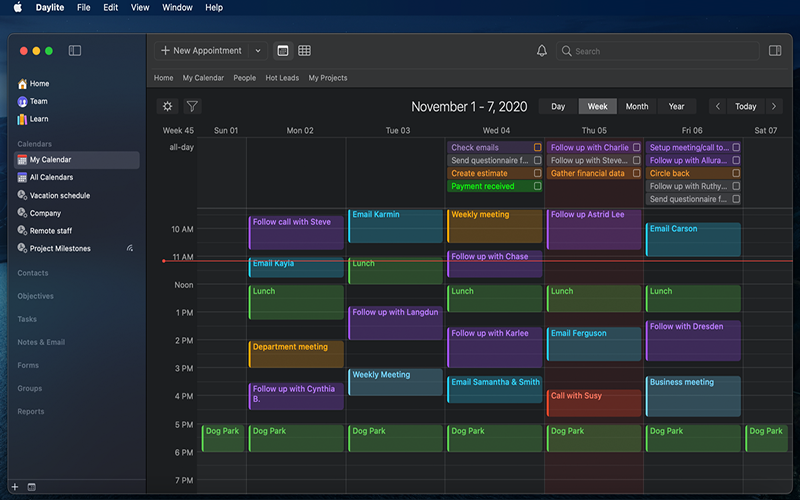
Task: Click the New Appointment button
Action: click(x=201, y=51)
